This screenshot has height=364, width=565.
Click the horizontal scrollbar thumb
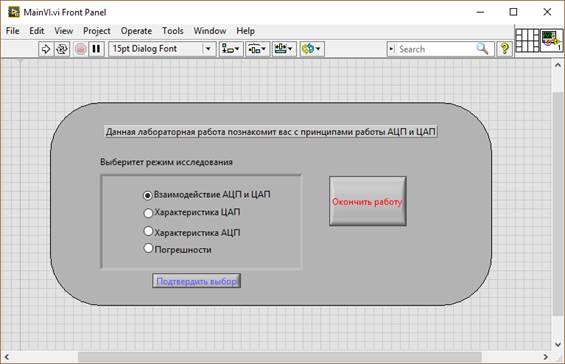(x=280, y=357)
